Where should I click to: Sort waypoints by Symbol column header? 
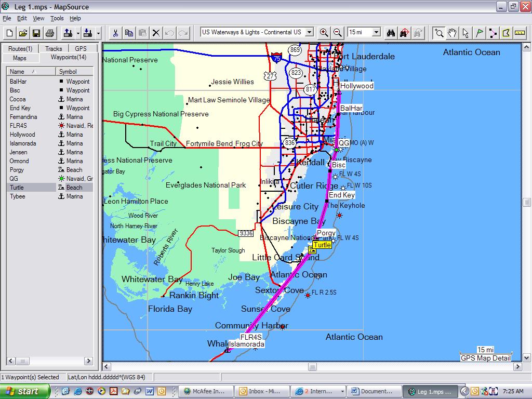tap(74, 72)
